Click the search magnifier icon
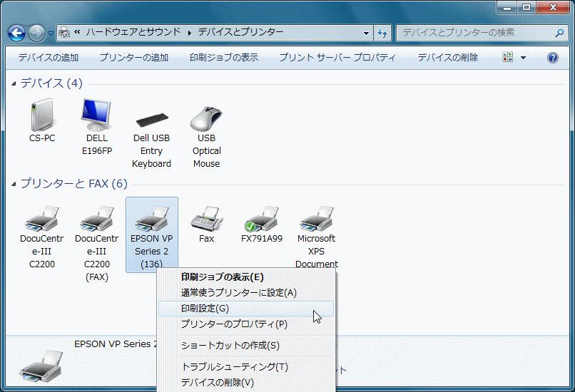 click(559, 33)
